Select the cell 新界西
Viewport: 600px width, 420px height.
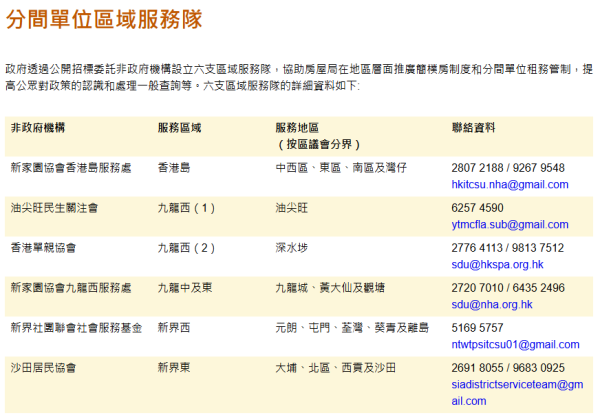click(x=174, y=328)
